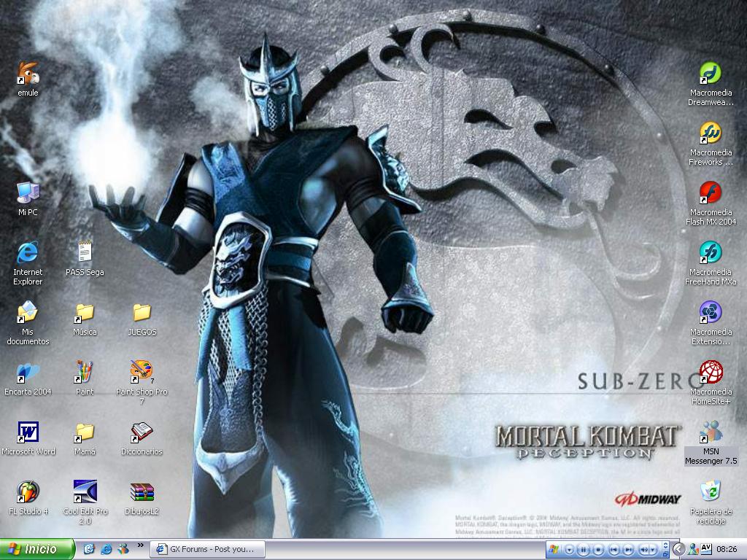Select the Música folder shortcut
Screen dimensions: 747x560
pos(85,318)
